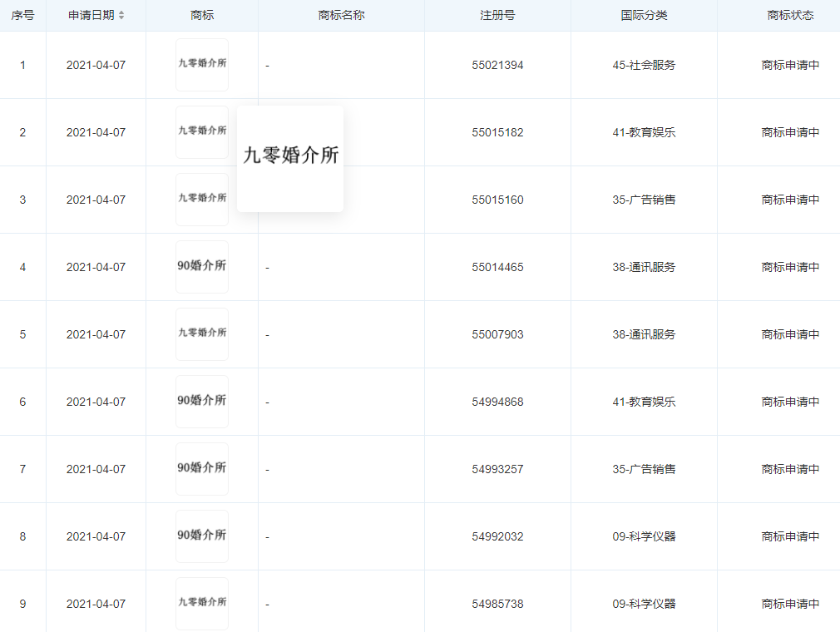Click the 2021-04-07 date in row 7
The width and height of the screenshot is (840, 632).
click(96, 470)
